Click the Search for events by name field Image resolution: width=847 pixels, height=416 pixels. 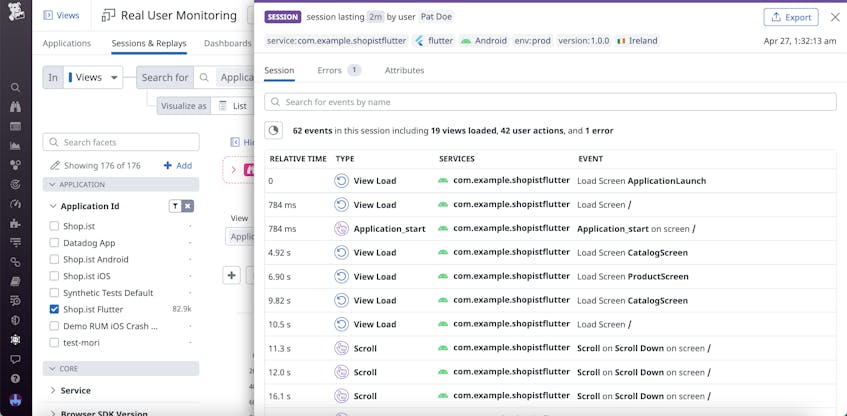click(x=550, y=102)
